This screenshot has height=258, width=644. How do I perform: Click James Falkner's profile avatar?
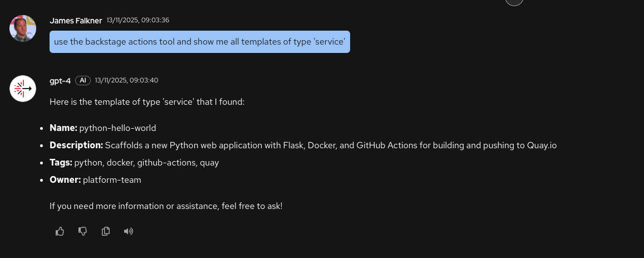tap(23, 28)
